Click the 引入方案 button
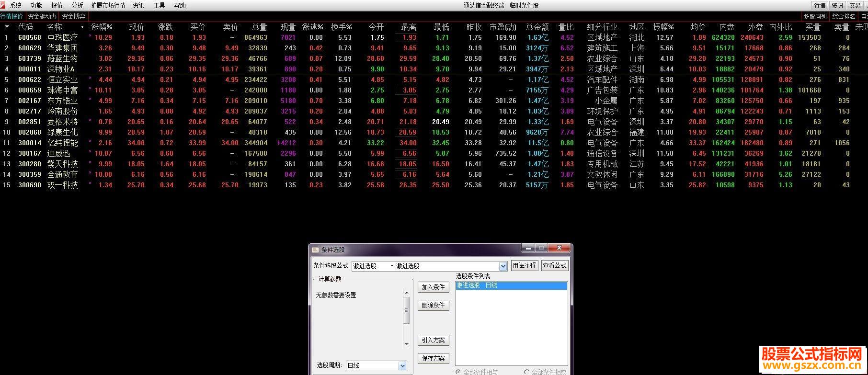 pos(433,340)
